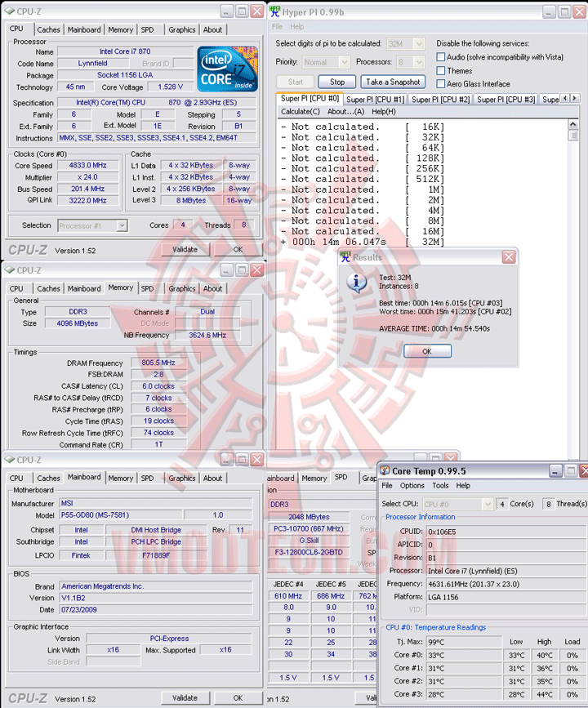Open About tab in Memory CPU-Z window
Image resolution: width=588 pixels, height=708 pixels.
(212, 288)
